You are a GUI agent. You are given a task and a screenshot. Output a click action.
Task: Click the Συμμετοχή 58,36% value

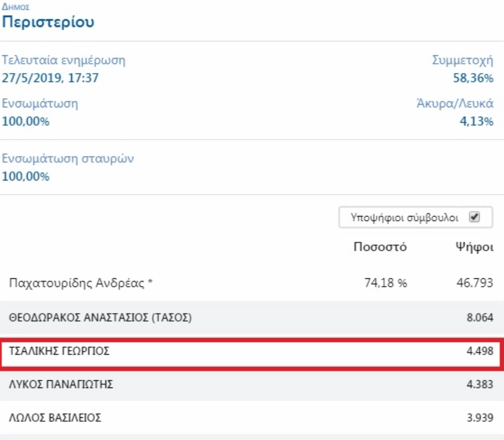[473, 78]
